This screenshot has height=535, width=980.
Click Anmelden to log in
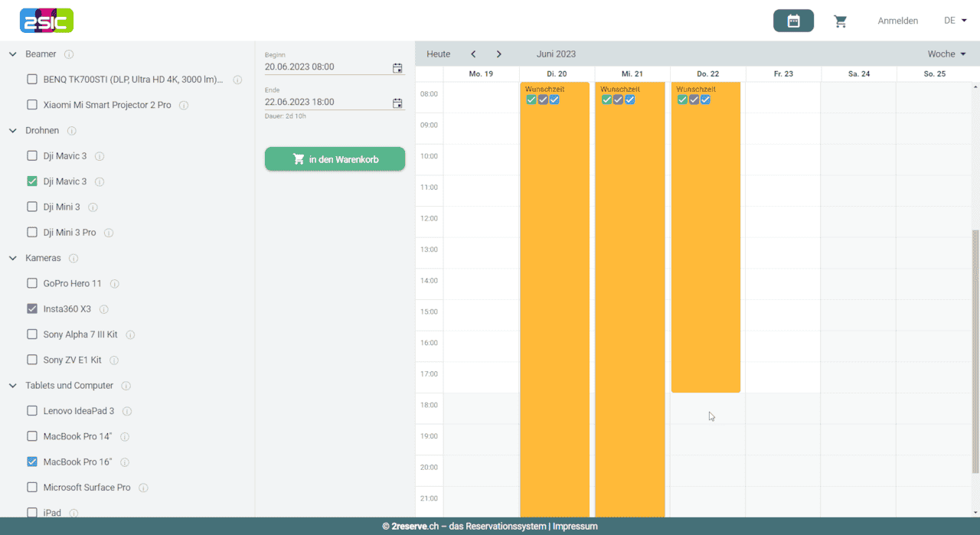tap(897, 21)
